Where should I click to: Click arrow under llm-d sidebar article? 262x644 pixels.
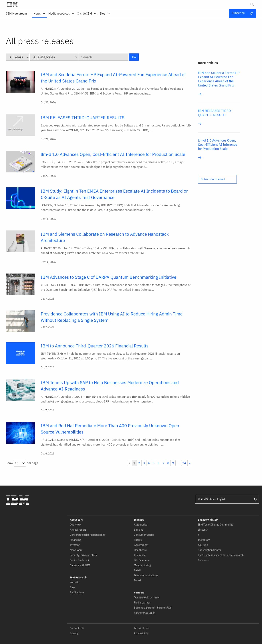[200, 158]
